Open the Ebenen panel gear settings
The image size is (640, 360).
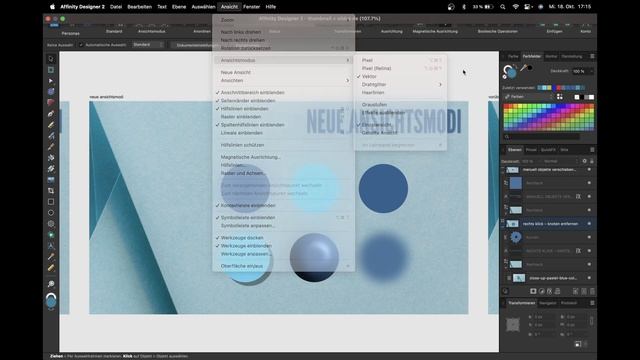pos(584,161)
